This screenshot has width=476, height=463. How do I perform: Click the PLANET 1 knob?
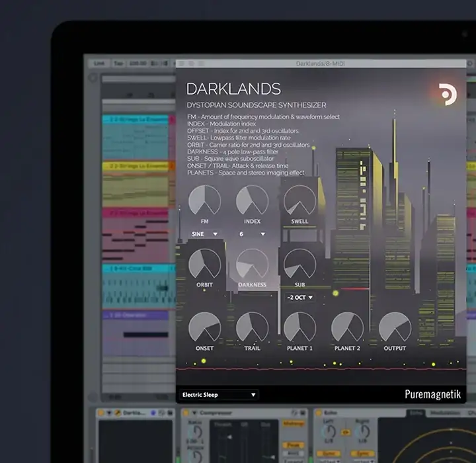coord(299,327)
